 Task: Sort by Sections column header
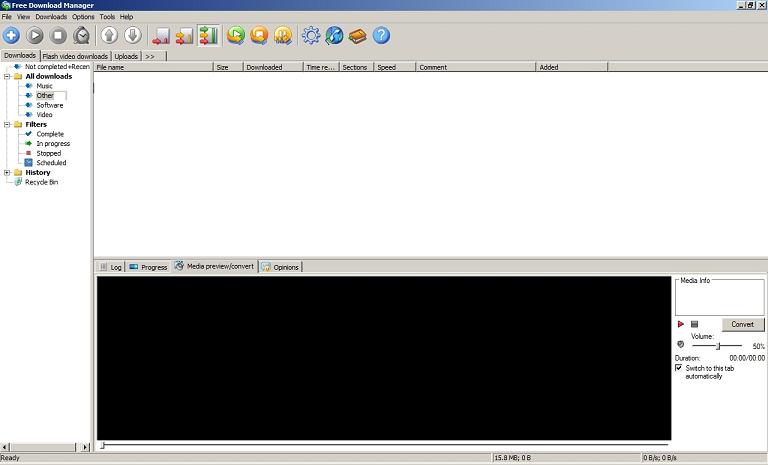point(356,67)
